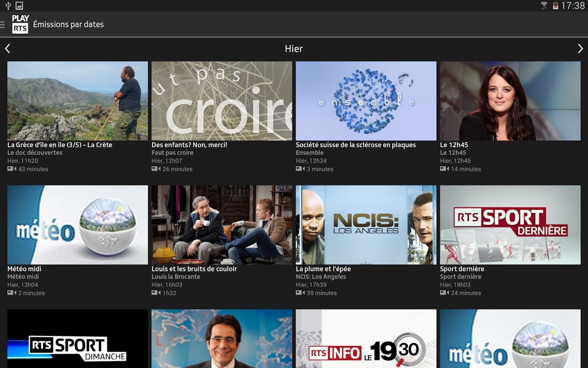The image size is (588, 368).
Task: Open the Faut pas croire thumbnail
Action: [x=222, y=101]
